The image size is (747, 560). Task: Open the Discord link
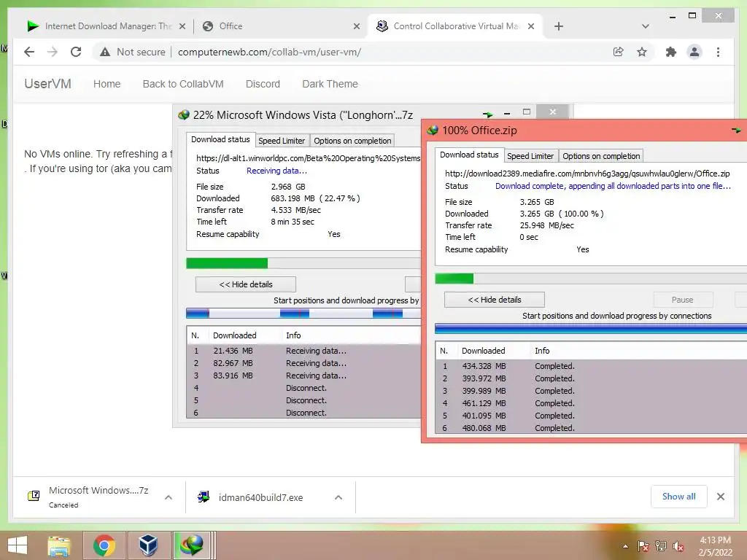[x=263, y=84]
